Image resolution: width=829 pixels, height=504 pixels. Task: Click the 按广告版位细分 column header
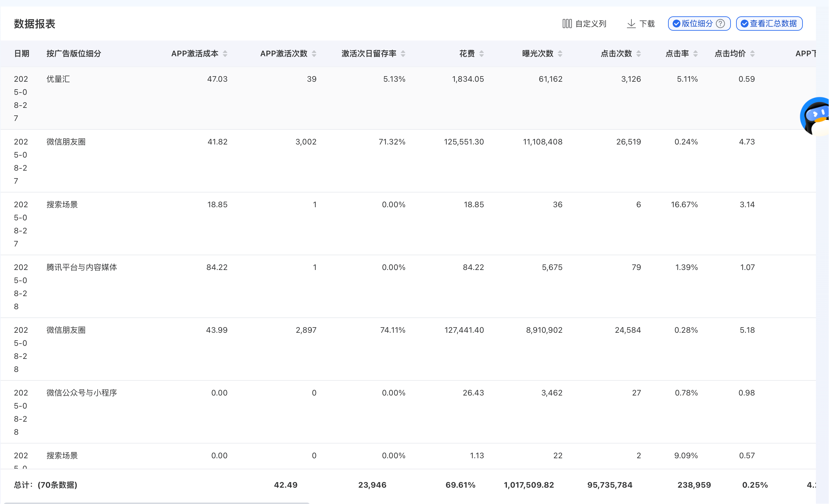[74, 54]
